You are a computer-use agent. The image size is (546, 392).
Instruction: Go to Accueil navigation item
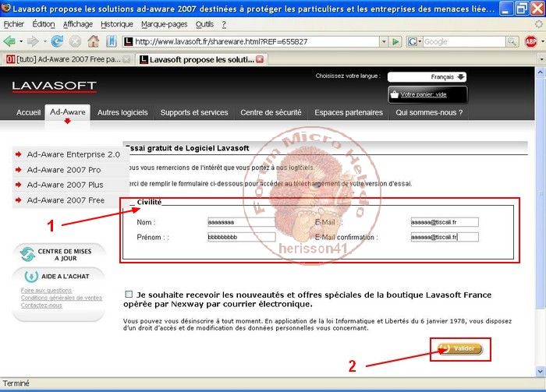pos(29,112)
